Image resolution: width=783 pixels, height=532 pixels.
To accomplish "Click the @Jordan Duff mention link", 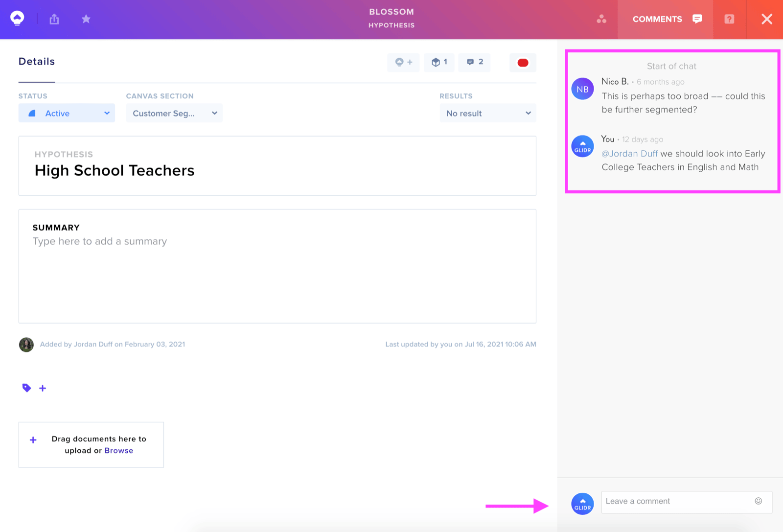I will (x=629, y=154).
